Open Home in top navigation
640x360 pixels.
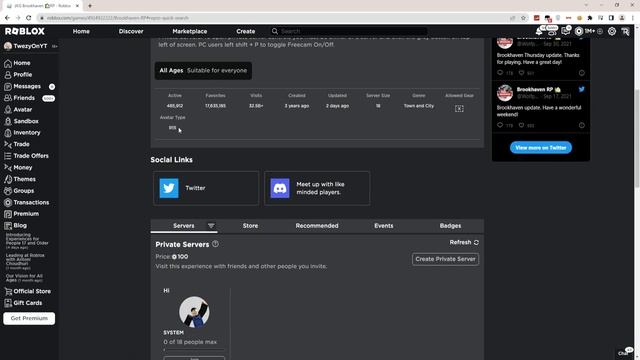pyautogui.click(x=81, y=31)
